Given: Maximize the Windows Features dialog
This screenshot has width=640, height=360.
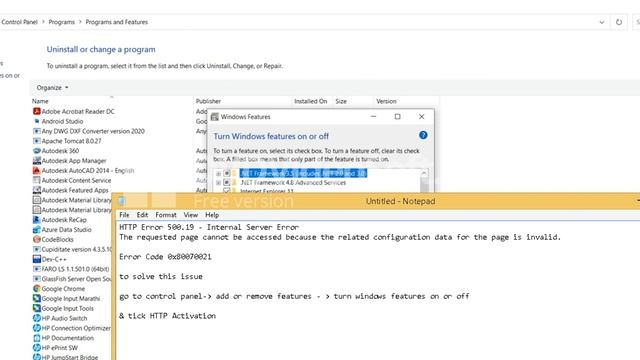Looking at the screenshot, I should coord(398,117).
